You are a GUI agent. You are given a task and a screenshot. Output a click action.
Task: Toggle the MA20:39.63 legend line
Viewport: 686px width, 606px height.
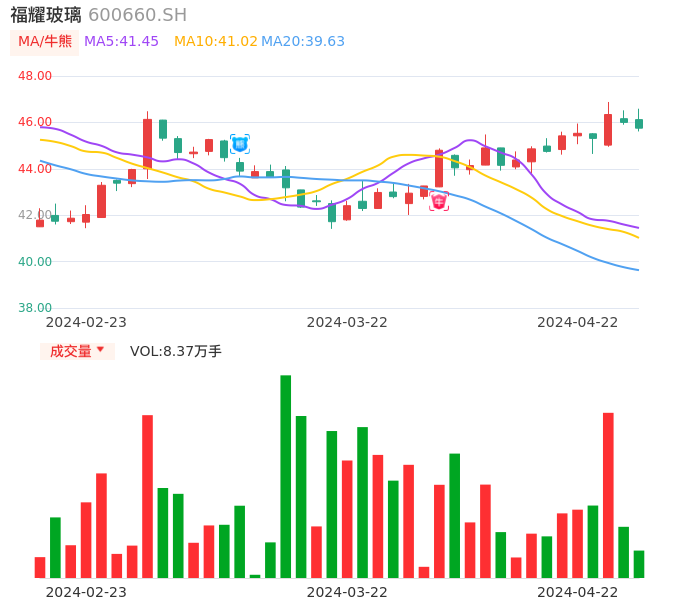[x=303, y=42]
